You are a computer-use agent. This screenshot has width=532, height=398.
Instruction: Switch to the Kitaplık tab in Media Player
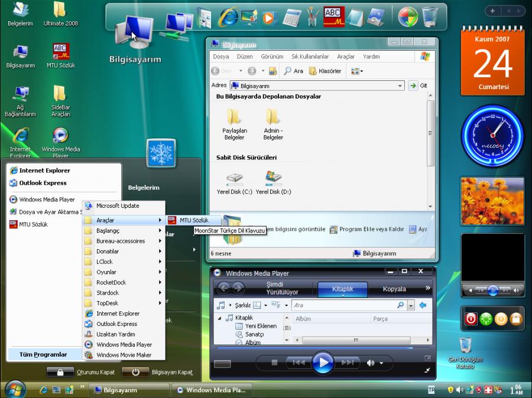pyautogui.click(x=343, y=289)
